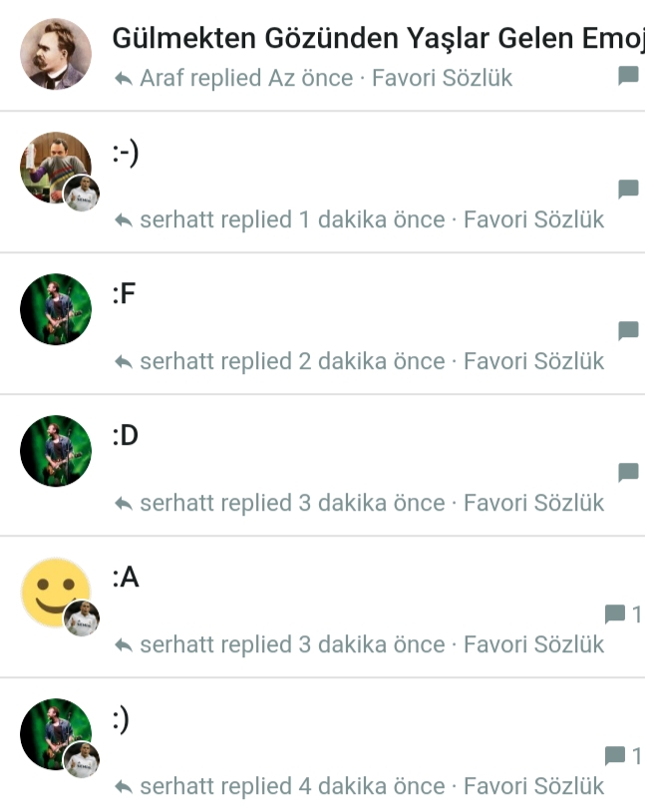
Task: Click the yellow smiley face avatar
Action: (x=52, y=591)
